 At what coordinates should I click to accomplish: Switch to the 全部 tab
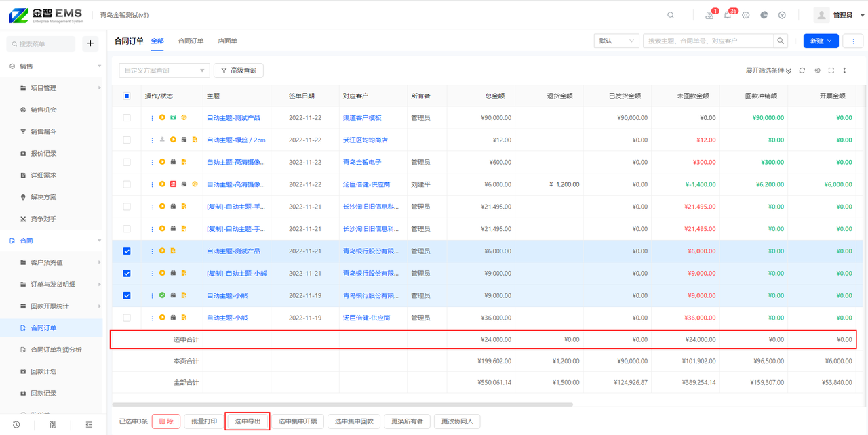click(157, 41)
